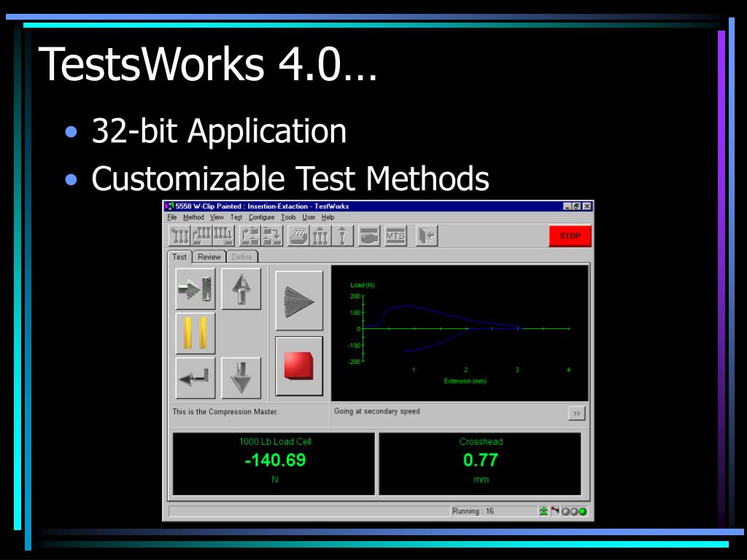Select the greyed Define tab

(242, 257)
